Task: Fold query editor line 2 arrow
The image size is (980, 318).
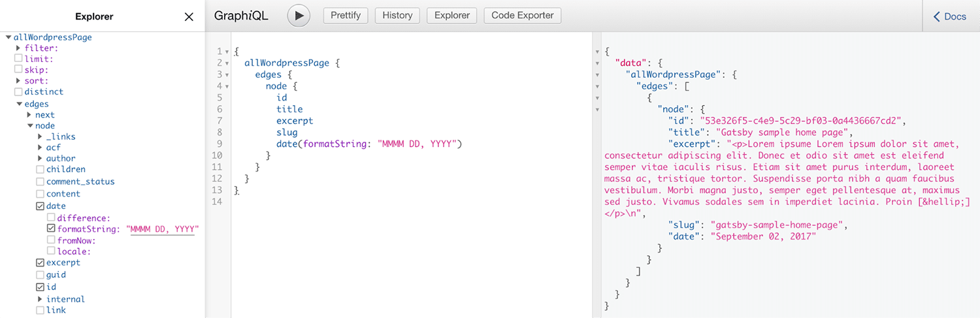Action: [x=227, y=63]
